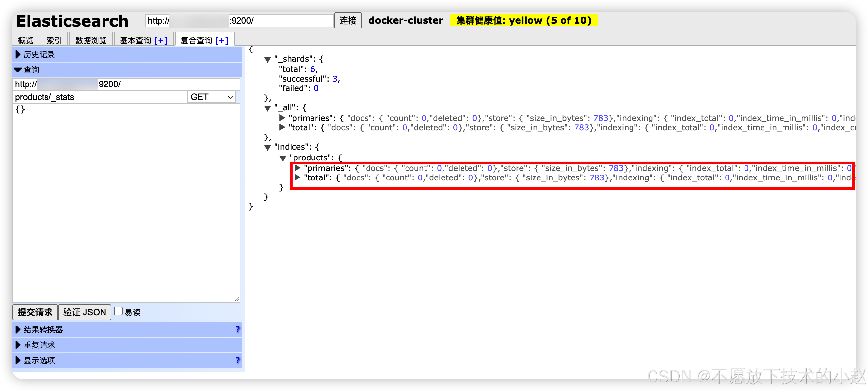Collapse the "indices" JSON node triangle
This screenshot has width=868, height=391.
[268, 147]
